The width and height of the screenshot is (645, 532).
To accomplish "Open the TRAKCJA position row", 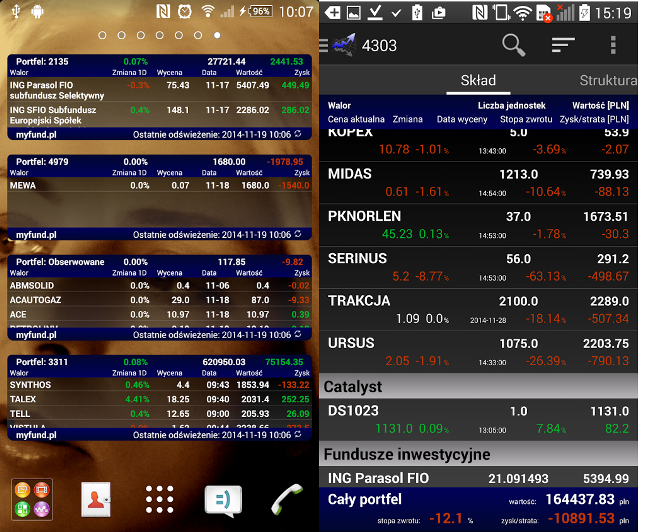I will pos(478,310).
